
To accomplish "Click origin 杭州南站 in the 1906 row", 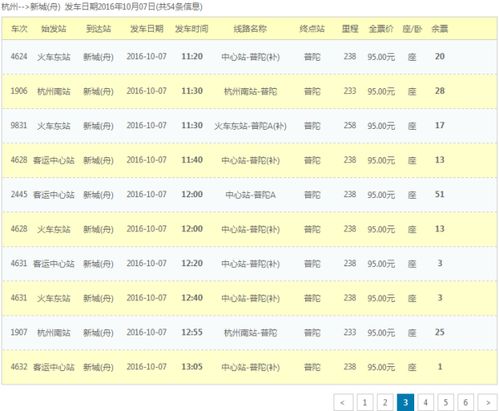I will pyautogui.click(x=54, y=91).
